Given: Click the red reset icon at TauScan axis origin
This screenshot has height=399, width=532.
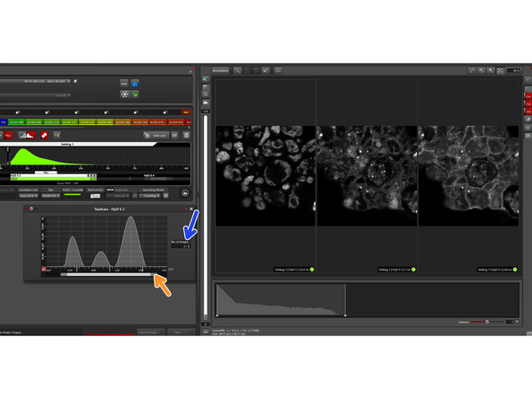Looking at the screenshot, I should point(43,269).
